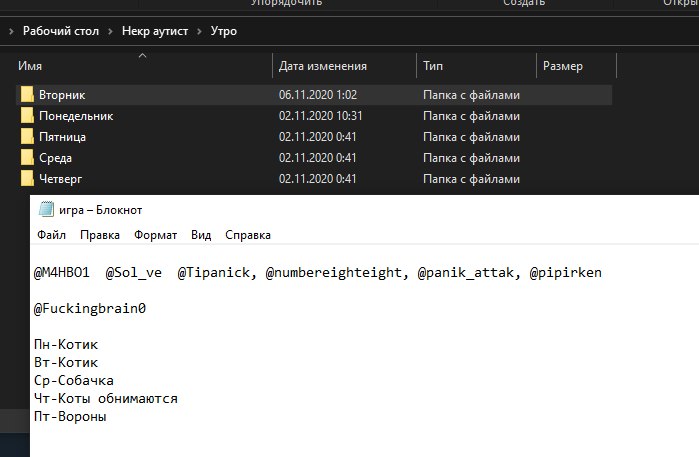The image size is (699, 457).
Task: Click Папка с файлами in Четверг row
Action: 472,179
